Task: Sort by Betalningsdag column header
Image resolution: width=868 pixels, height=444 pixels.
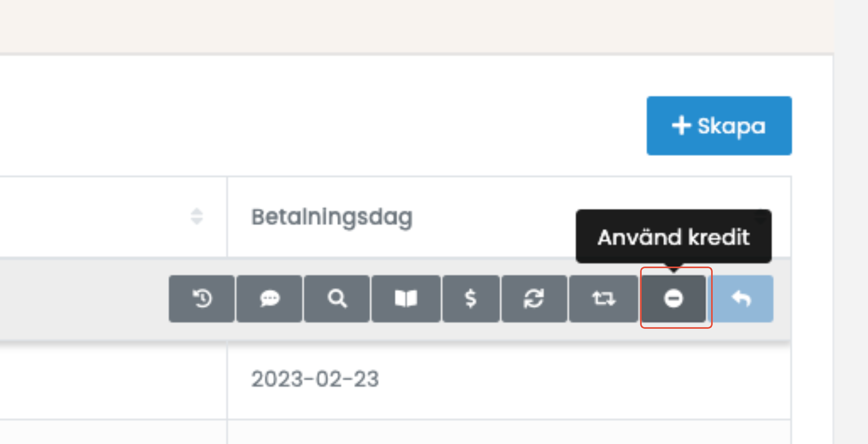Action: pos(331,217)
